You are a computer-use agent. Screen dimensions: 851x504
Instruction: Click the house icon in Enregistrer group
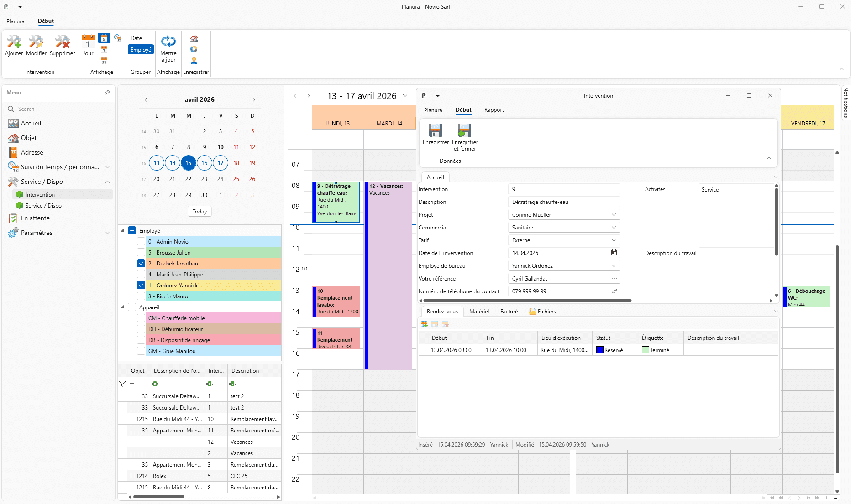pyautogui.click(x=194, y=38)
